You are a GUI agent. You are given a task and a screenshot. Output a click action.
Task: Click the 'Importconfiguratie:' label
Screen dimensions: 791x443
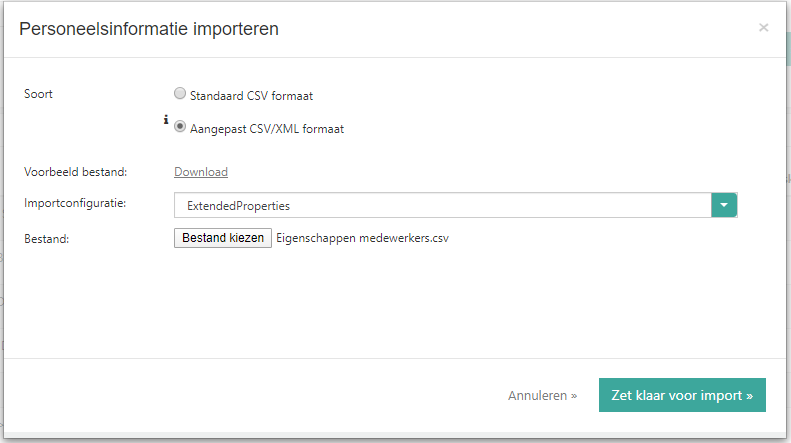click(81, 203)
